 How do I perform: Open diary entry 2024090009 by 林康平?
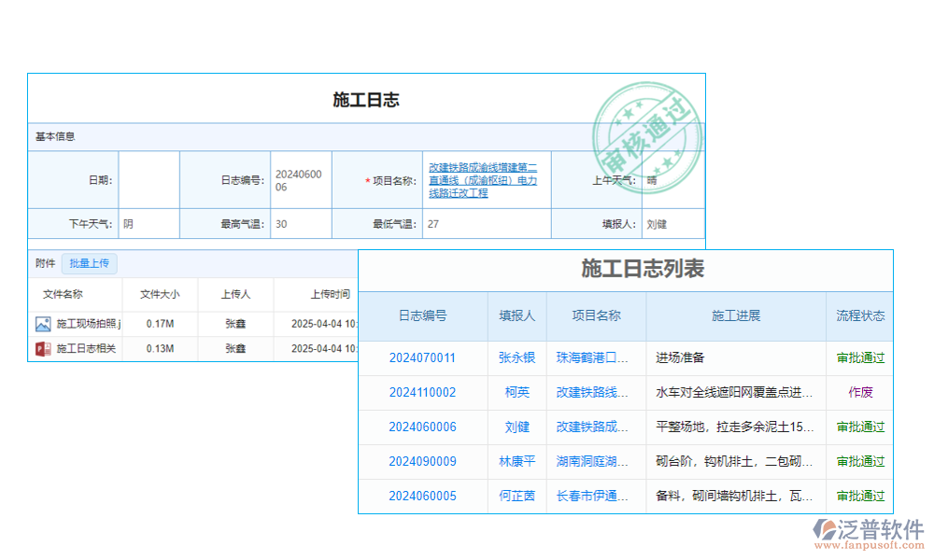tap(422, 461)
